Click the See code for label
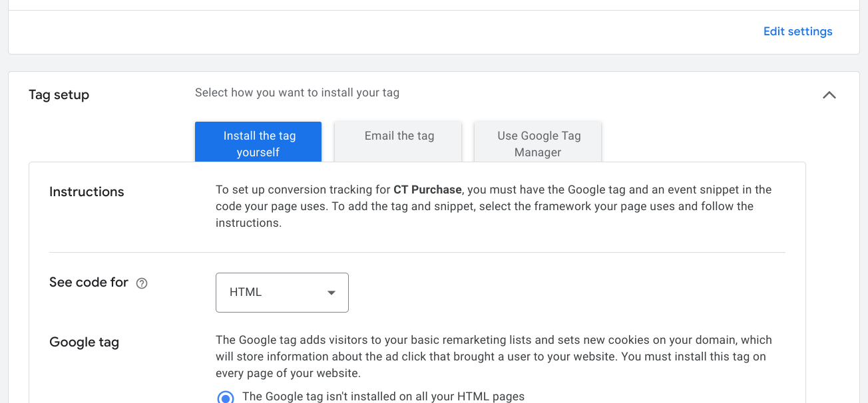This screenshot has width=868, height=403. (89, 283)
